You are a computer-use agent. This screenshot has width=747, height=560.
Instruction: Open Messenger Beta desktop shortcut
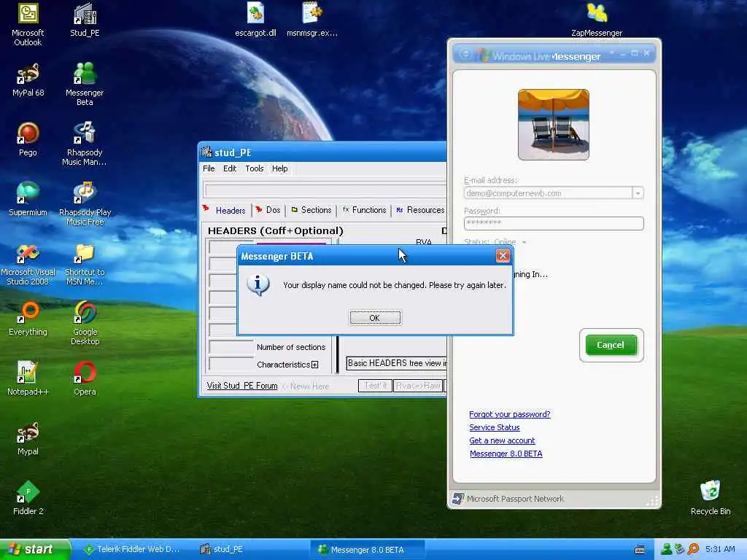[x=85, y=84]
